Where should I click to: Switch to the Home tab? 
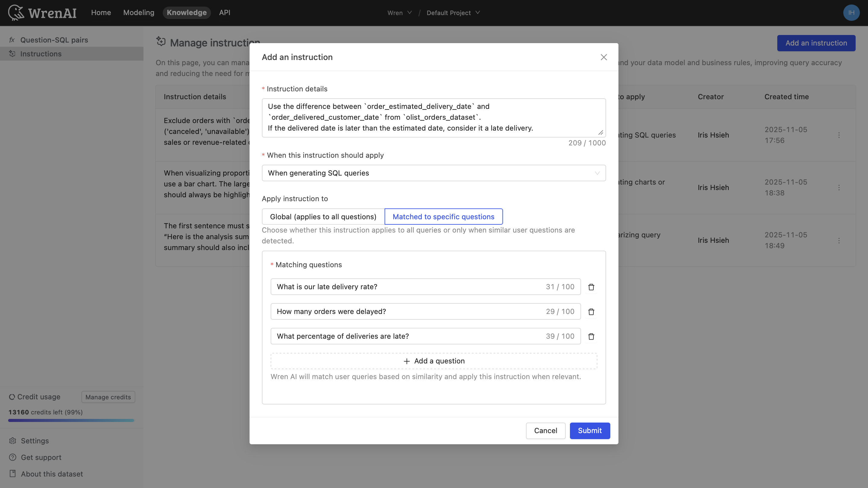pyautogui.click(x=101, y=12)
